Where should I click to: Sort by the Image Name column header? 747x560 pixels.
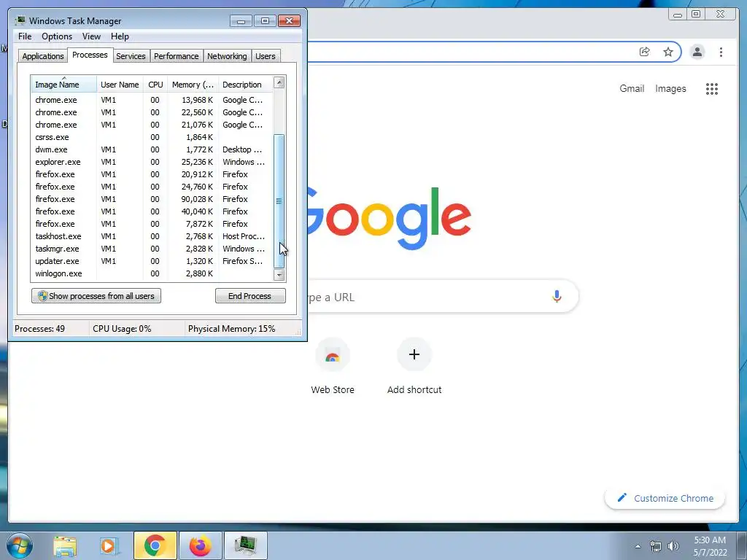pos(64,85)
